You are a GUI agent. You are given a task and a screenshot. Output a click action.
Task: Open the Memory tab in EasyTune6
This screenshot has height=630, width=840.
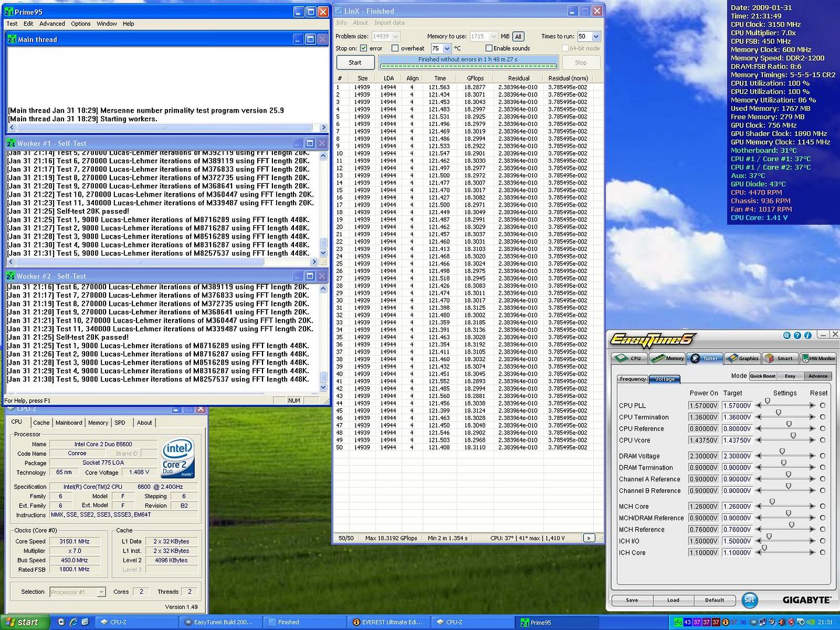coord(667,358)
